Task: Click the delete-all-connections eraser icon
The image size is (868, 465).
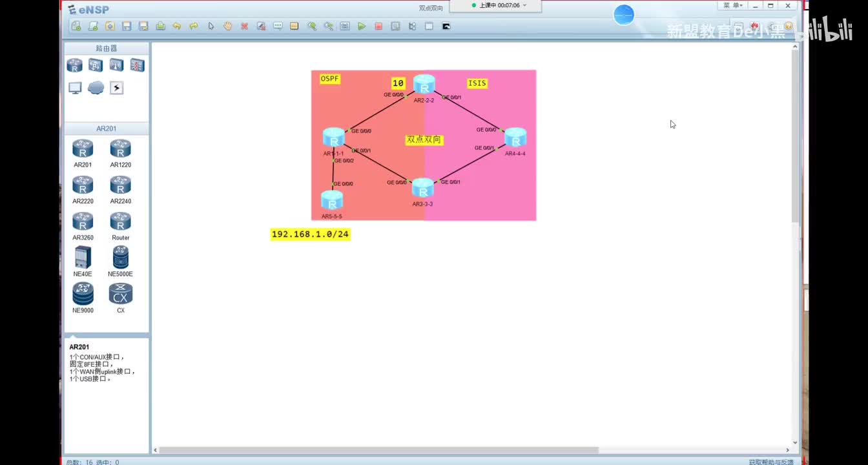Action: [261, 26]
